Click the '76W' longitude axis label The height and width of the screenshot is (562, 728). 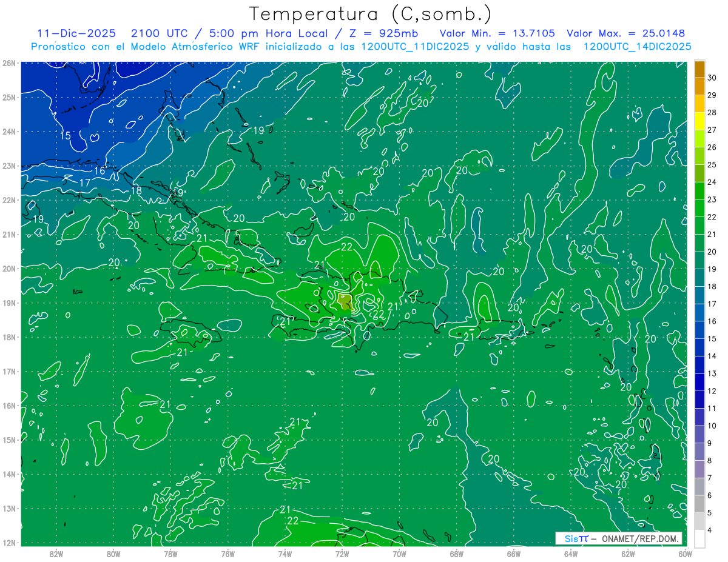coord(227,554)
